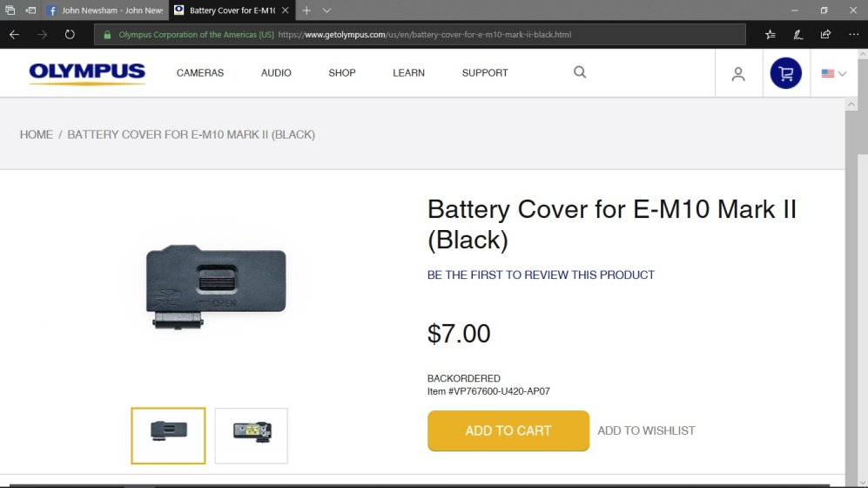Select the first battery cover thumbnail
The height and width of the screenshot is (488, 868).
click(x=168, y=436)
